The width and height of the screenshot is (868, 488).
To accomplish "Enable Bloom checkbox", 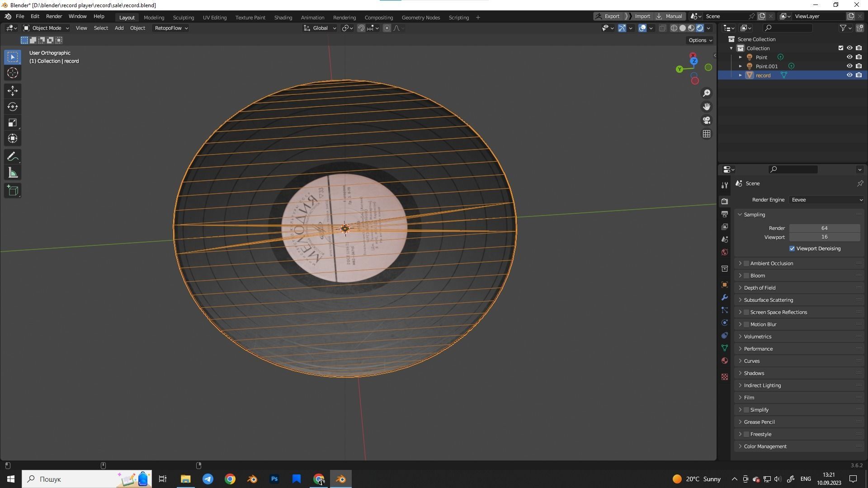I will (x=746, y=276).
